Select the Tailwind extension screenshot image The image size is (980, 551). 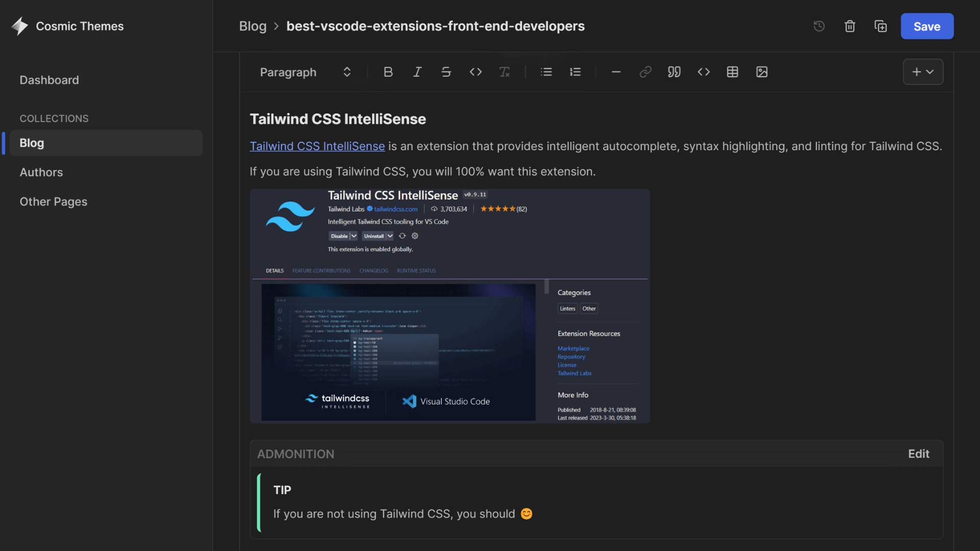pos(450,306)
